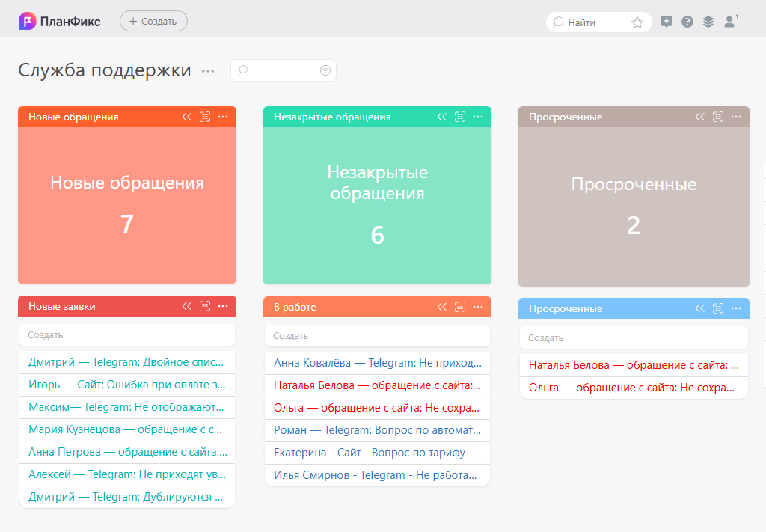The height and width of the screenshot is (532, 766).
Task: Click the Незакрытые обращения counter showing 6
Action: (x=377, y=206)
